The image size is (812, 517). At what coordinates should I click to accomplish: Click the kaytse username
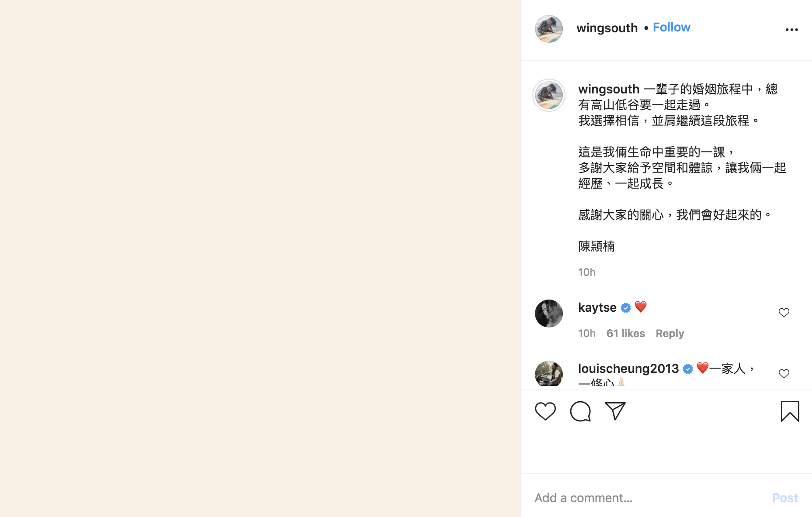pyautogui.click(x=597, y=307)
